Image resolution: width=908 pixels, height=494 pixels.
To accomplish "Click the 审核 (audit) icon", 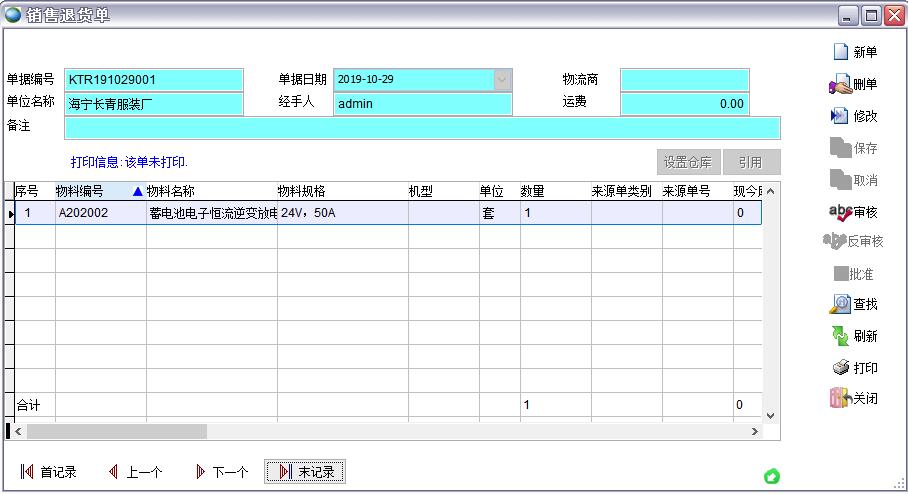I will (x=840, y=212).
